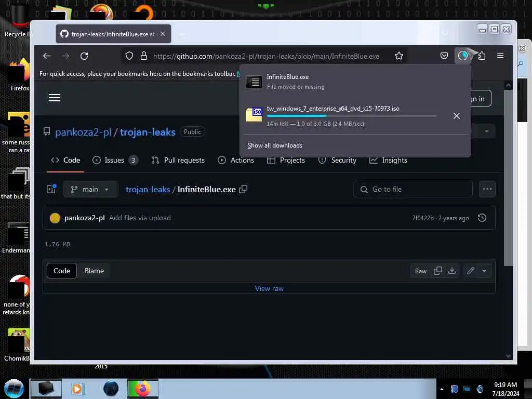Reload the page with the refresh icon

[x=84, y=56]
